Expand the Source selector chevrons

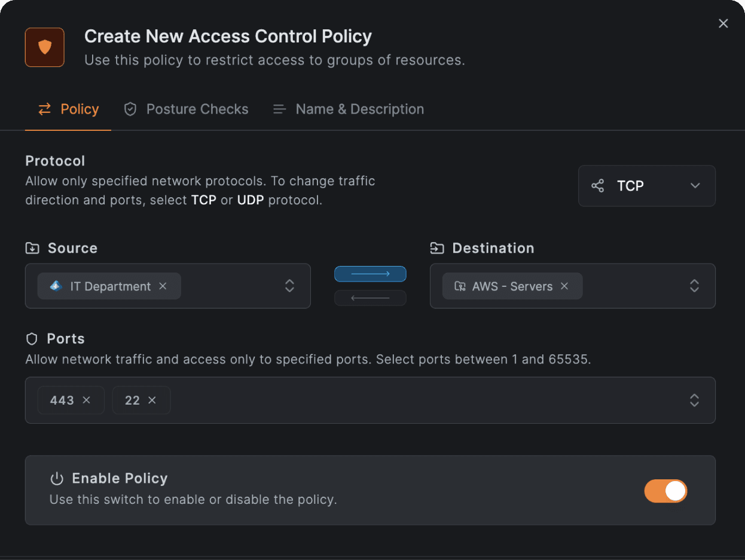(289, 286)
